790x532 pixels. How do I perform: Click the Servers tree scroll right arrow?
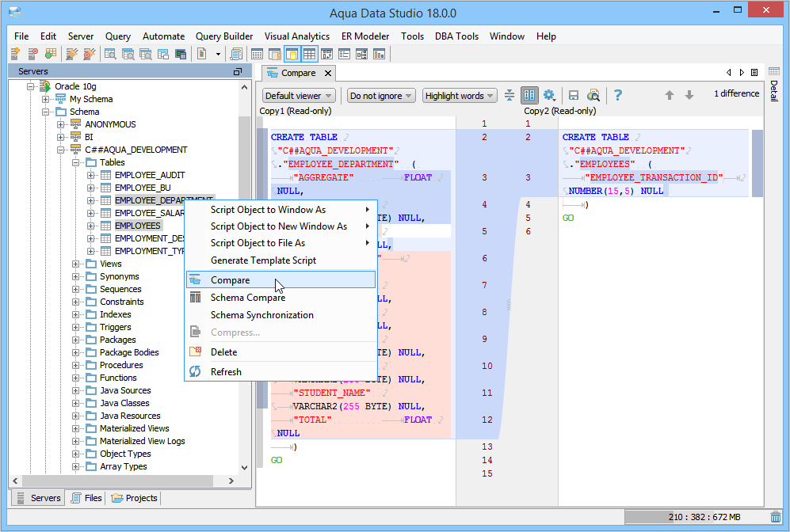(231, 481)
